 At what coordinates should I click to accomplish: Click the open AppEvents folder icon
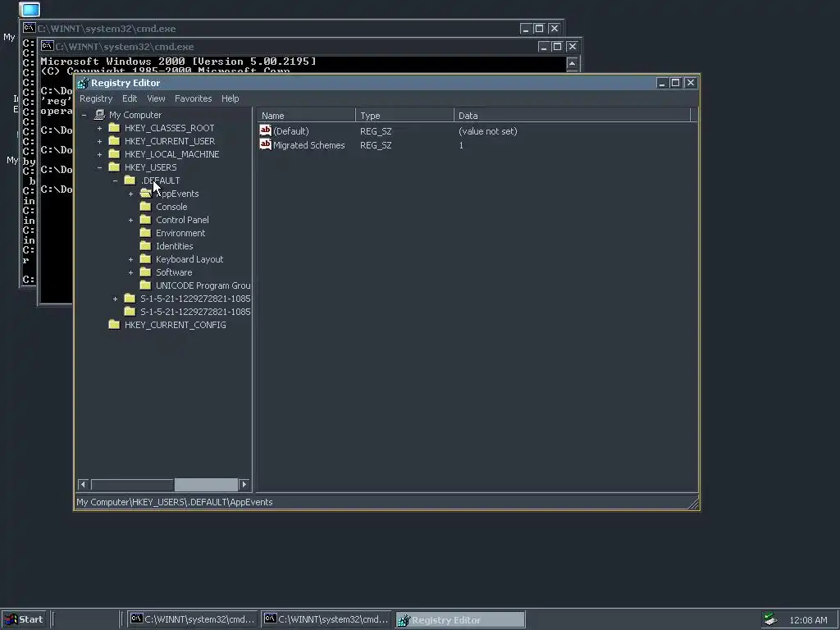tap(146, 194)
